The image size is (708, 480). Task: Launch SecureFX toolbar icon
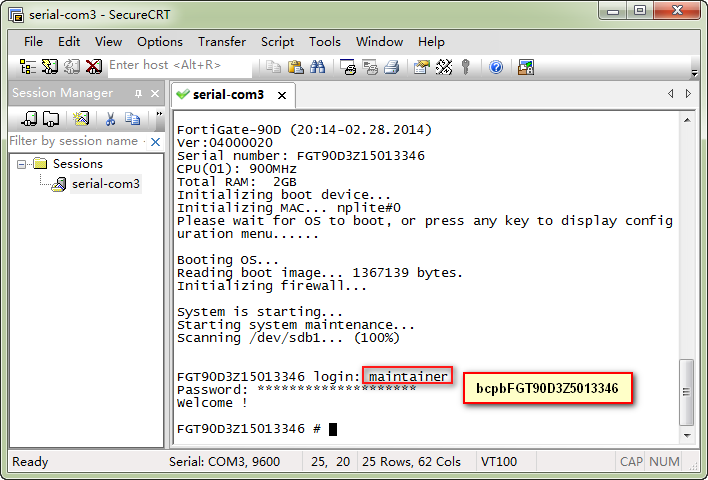(x=526, y=67)
